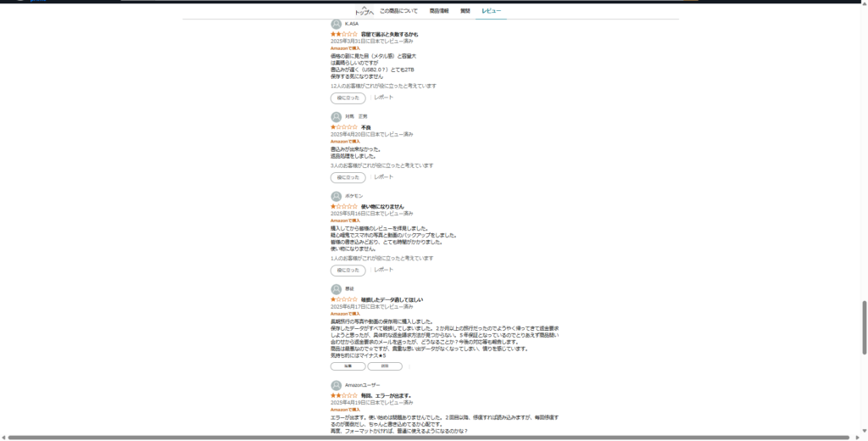The width and height of the screenshot is (868, 441).
Task: Open 対馬 正男's profile avatar
Action: [336, 117]
